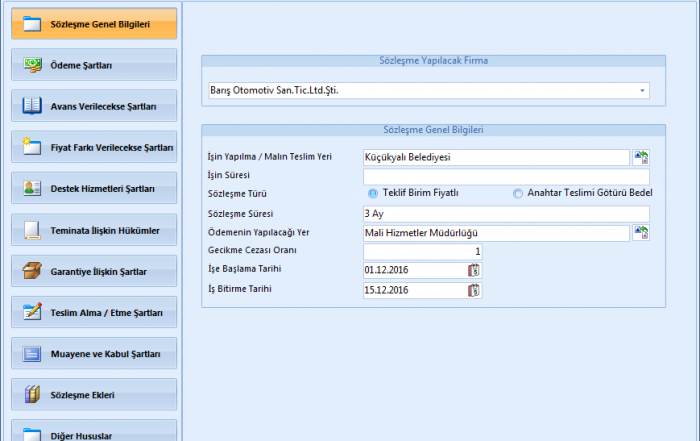The height and width of the screenshot is (441, 700).
Task: Click the money icon of Ödeme Şartları
Action: [32, 65]
